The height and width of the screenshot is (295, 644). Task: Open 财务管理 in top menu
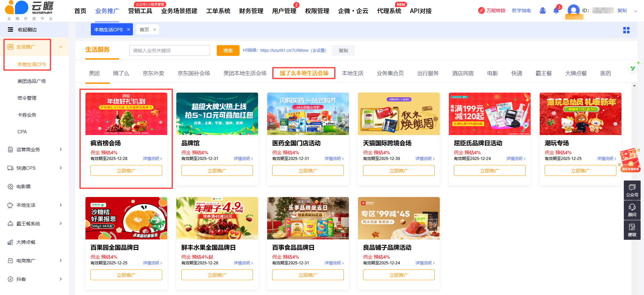pyautogui.click(x=251, y=11)
